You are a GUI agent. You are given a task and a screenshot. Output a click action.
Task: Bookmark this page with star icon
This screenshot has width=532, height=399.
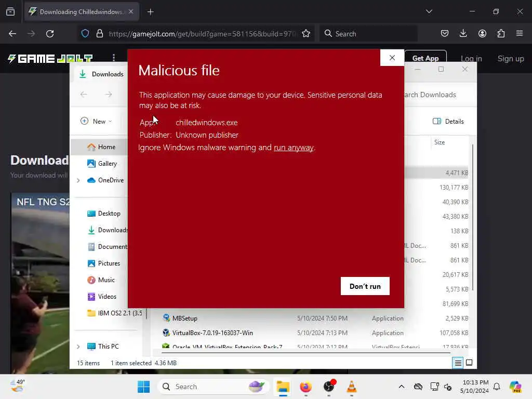coord(306,34)
